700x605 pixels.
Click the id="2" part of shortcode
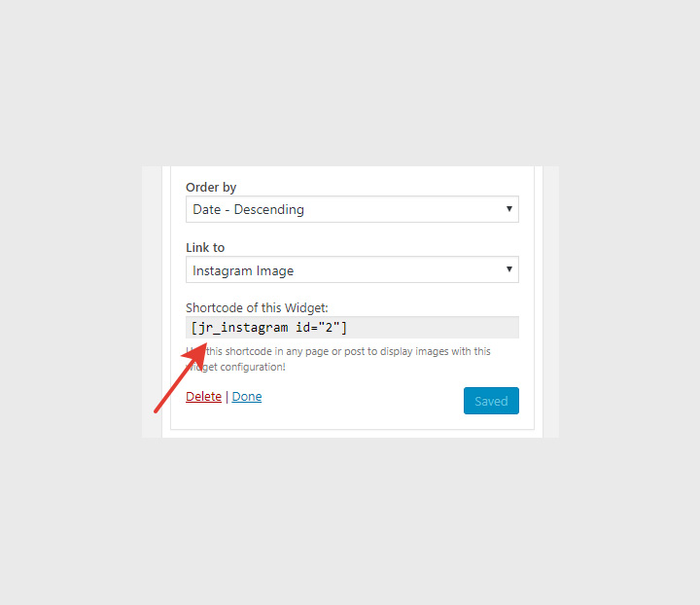point(316,327)
